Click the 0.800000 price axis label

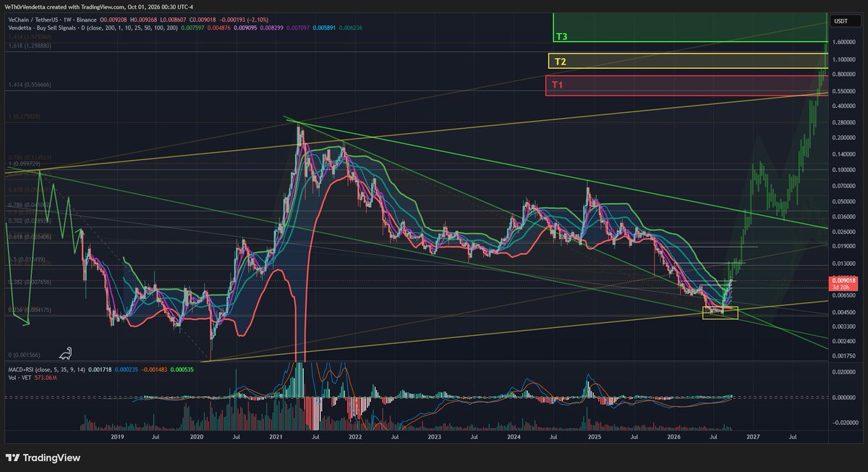[846, 74]
